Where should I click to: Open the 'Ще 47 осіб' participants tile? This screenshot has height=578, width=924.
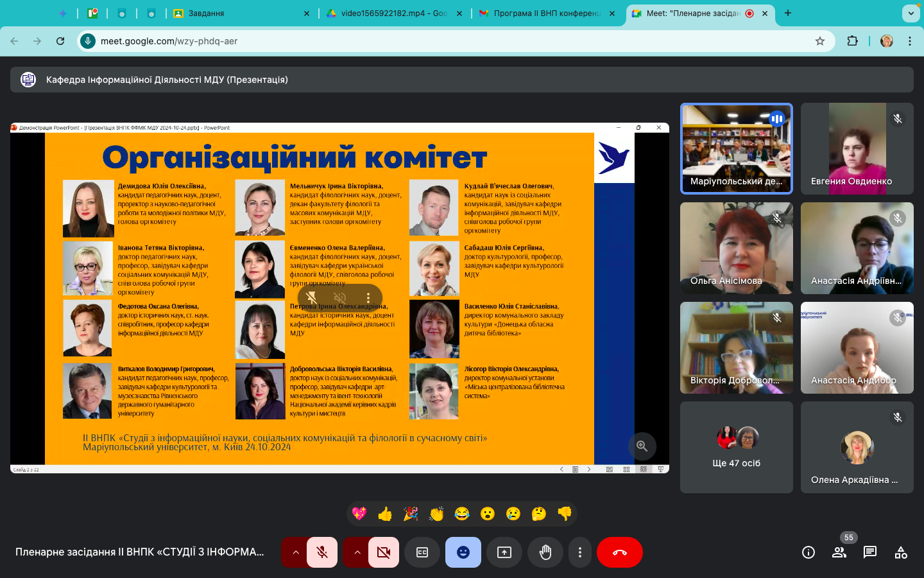736,448
